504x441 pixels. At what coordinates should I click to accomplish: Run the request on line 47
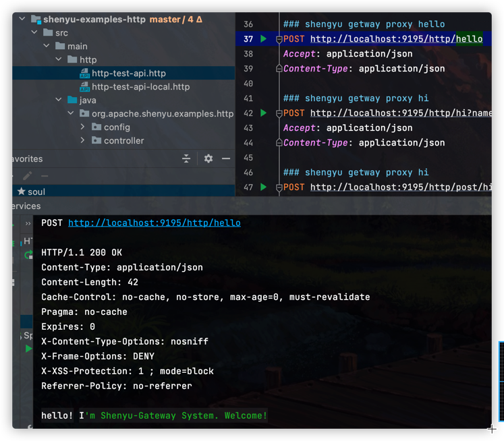(x=264, y=187)
